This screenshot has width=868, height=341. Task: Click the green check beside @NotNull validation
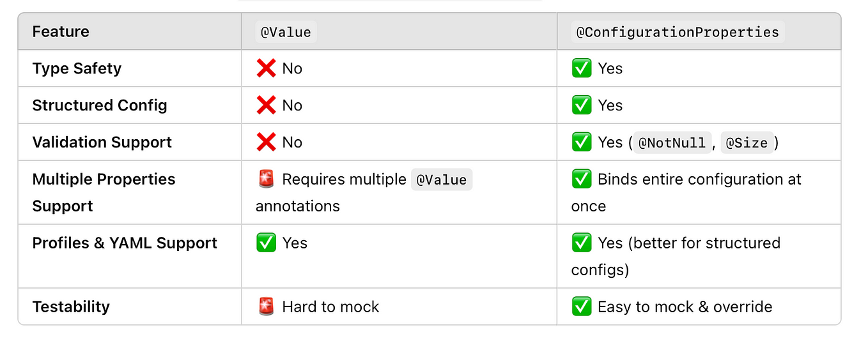pyautogui.click(x=582, y=142)
